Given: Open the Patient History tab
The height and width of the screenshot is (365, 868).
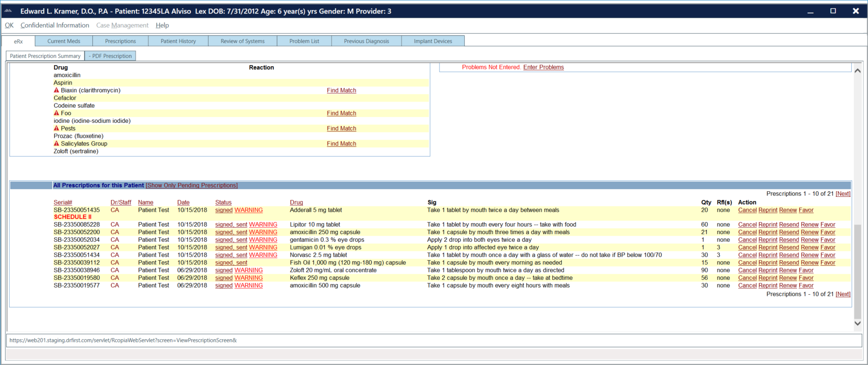Looking at the screenshot, I should coord(178,41).
